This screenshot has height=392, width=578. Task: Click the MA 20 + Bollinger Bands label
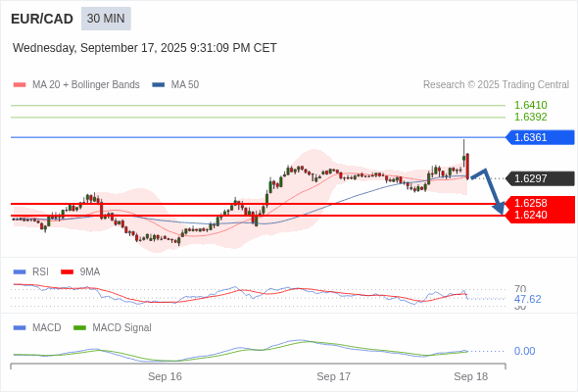point(86,85)
